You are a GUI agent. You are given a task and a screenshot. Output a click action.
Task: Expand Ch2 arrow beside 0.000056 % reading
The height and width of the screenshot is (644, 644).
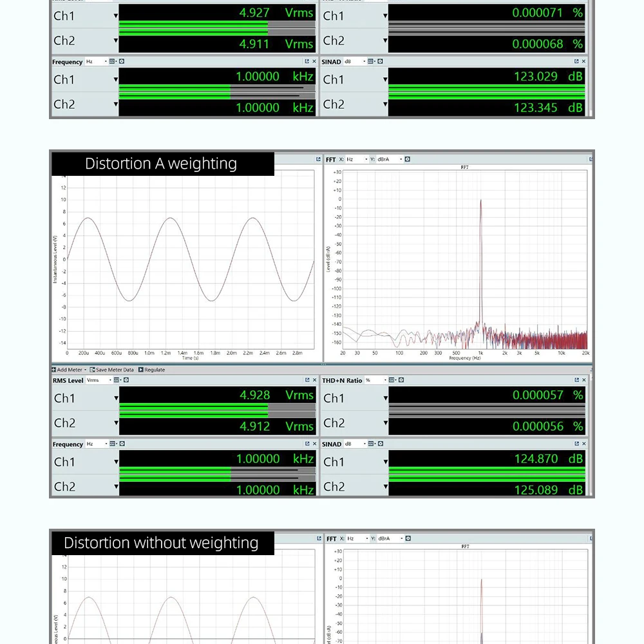click(385, 422)
